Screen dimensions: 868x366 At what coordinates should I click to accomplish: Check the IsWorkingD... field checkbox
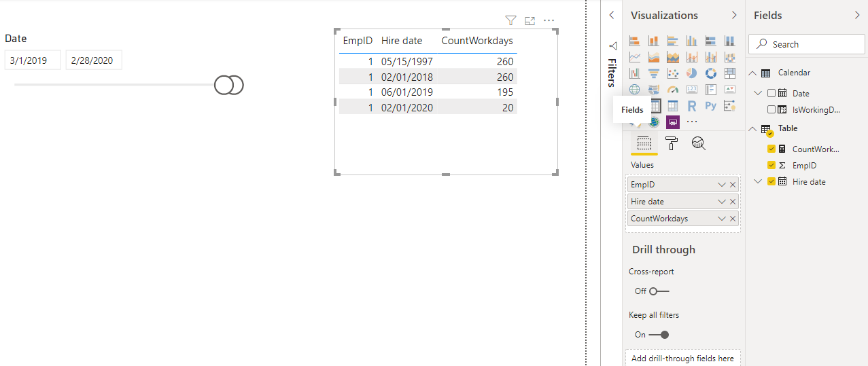pos(771,109)
